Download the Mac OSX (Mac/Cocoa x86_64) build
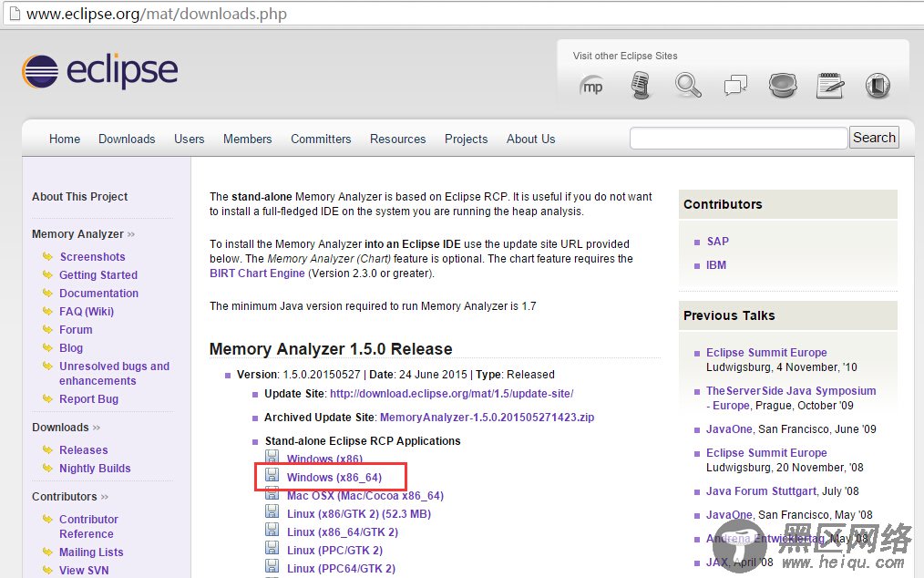The image size is (924, 578). click(x=365, y=495)
